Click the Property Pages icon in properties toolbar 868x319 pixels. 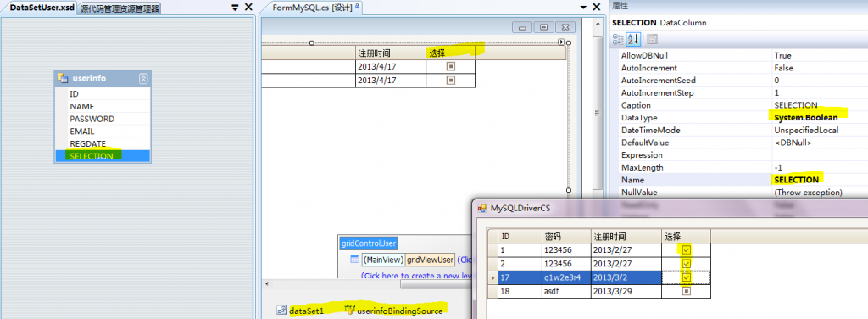[652, 39]
